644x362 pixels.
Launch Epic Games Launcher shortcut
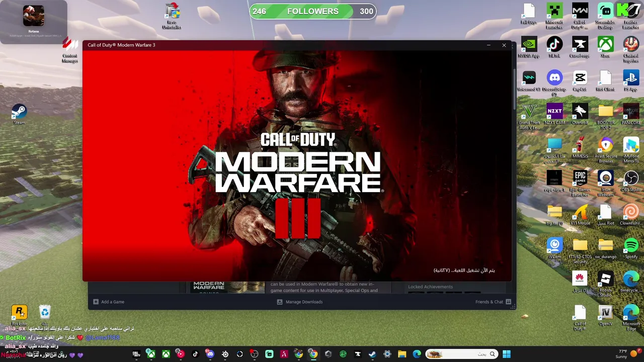click(x=580, y=184)
